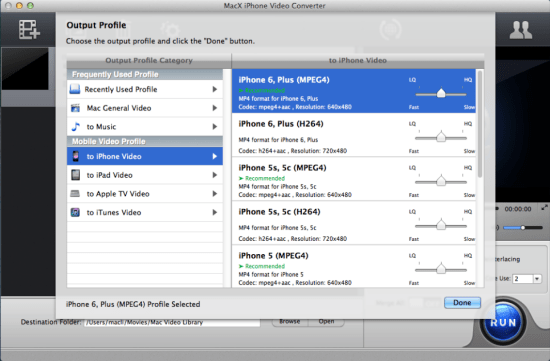Click the 00:00:00 playback time

[518, 209]
